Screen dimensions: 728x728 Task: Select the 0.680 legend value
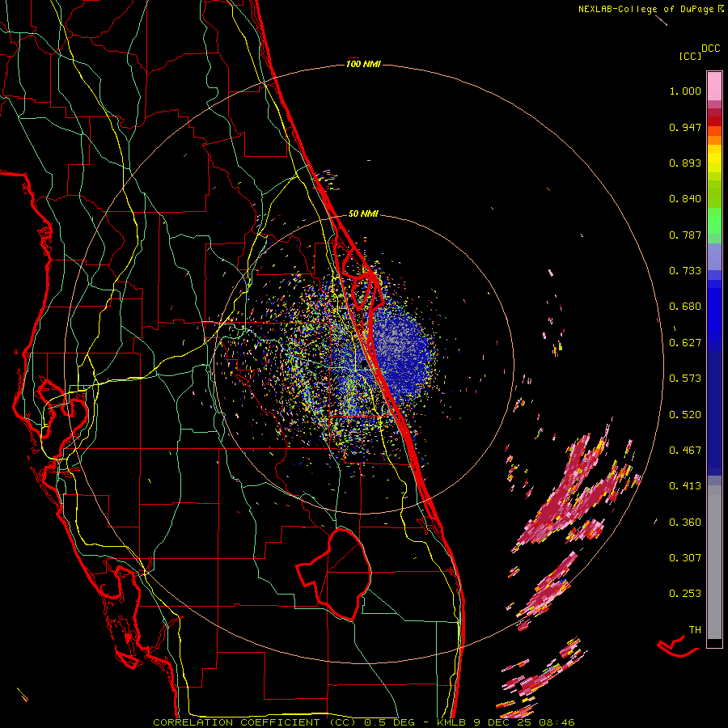coord(685,307)
